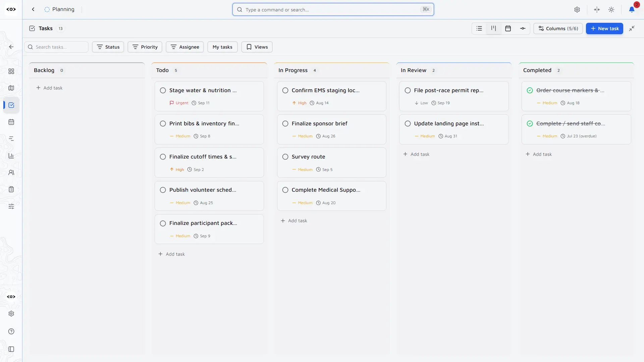Open 'Finalize sponsor brief' card
Viewport: 644px width, 362px height.
click(331, 129)
